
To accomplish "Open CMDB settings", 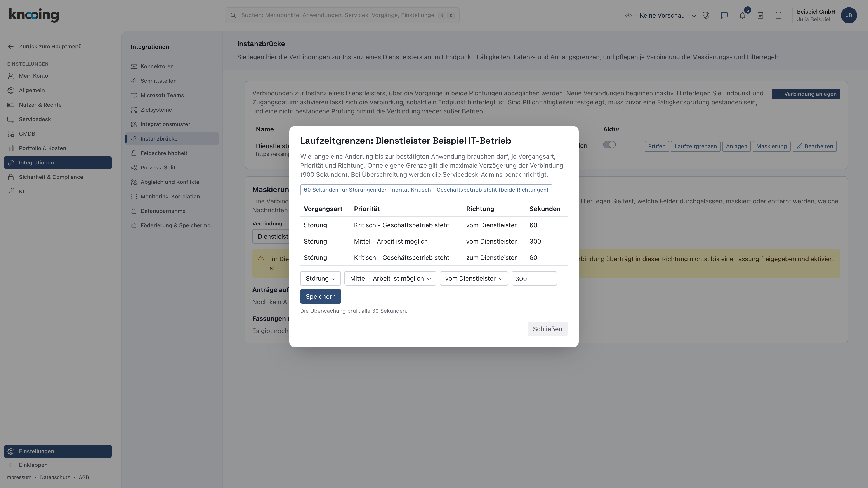I will point(58,134).
